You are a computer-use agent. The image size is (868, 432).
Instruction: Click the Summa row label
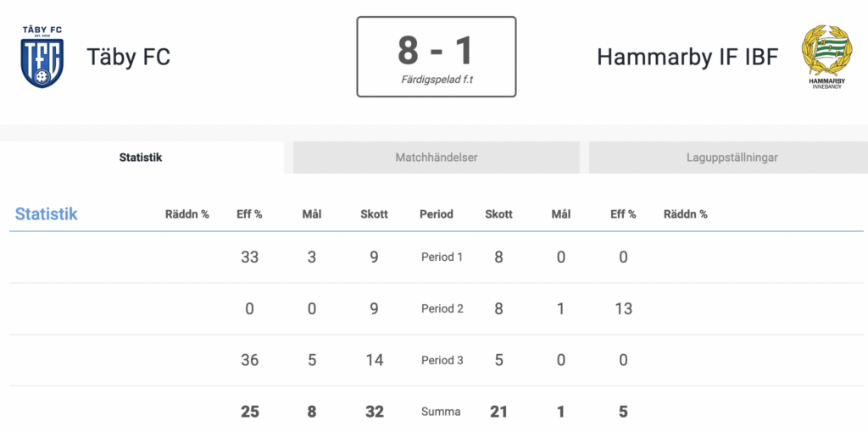442,412
